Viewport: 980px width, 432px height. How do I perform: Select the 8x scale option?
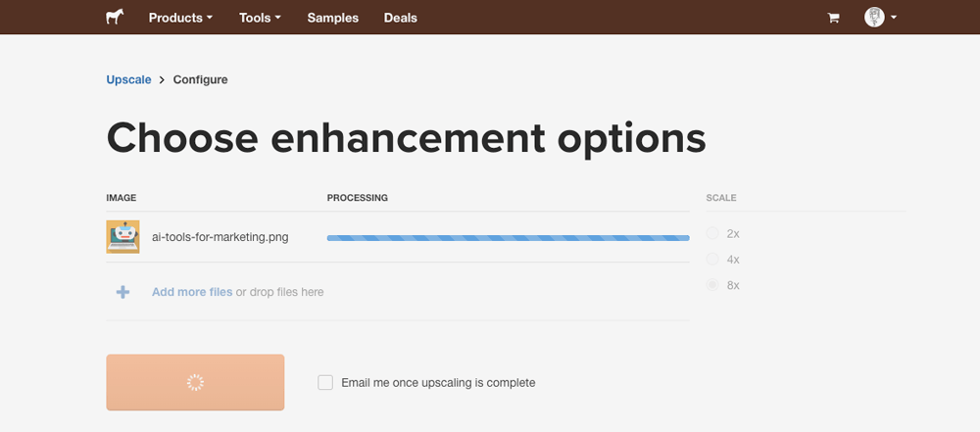pos(712,285)
